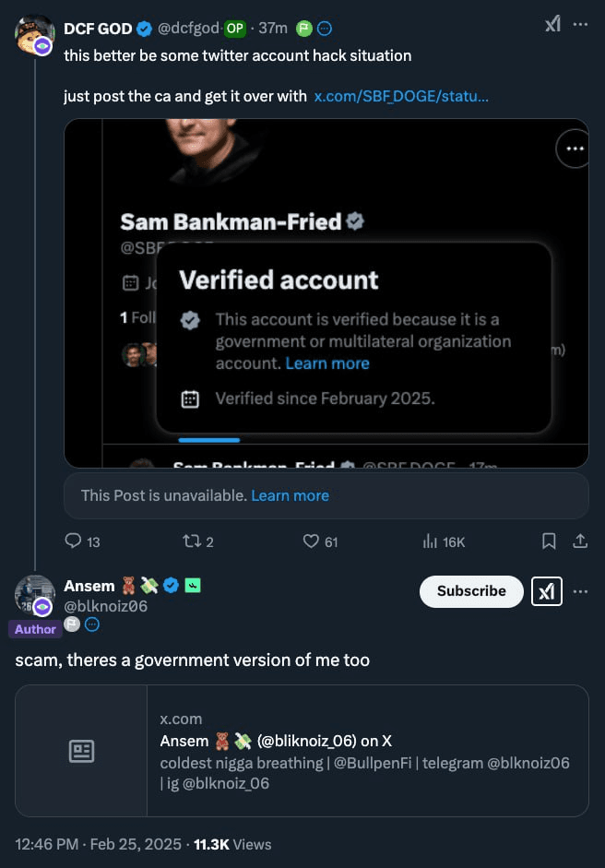Click the repost icon showing 2
The width and height of the screenshot is (605, 868).
[x=192, y=541]
